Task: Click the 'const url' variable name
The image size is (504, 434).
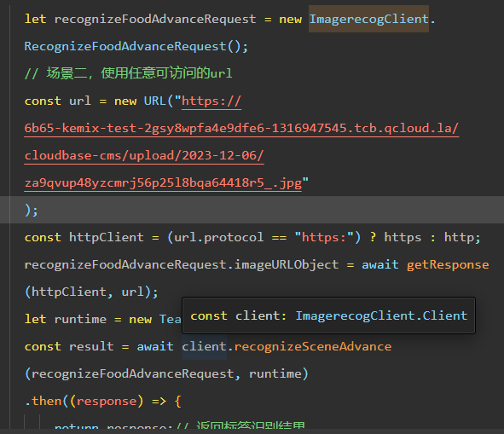Action: point(79,101)
